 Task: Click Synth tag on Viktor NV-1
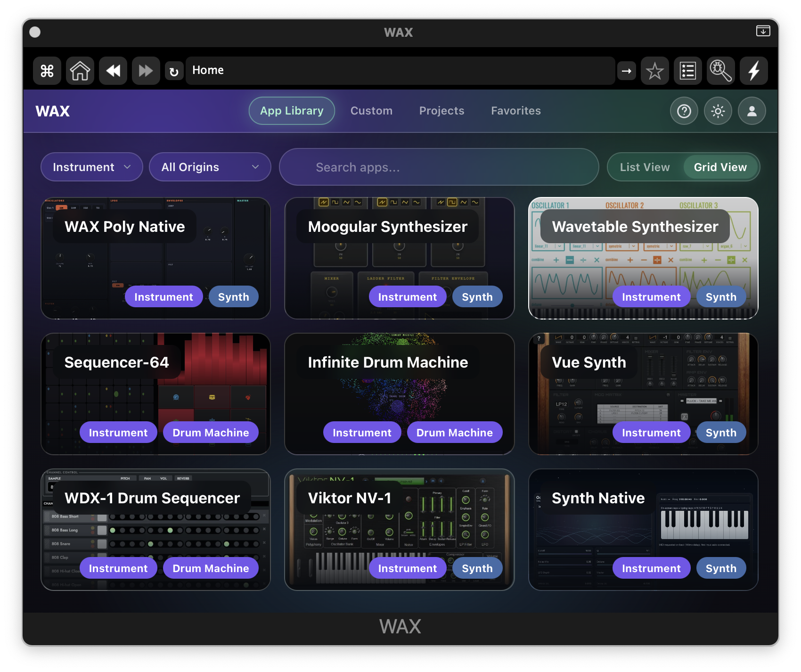(x=477, y=568)
